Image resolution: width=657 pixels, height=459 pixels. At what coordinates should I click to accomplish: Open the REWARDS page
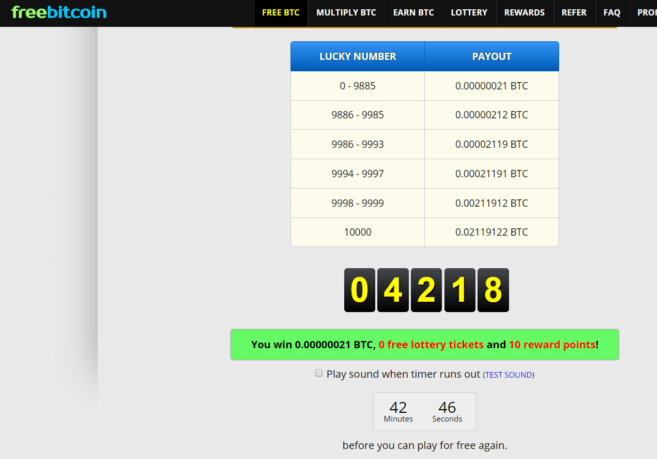(525, 13)
